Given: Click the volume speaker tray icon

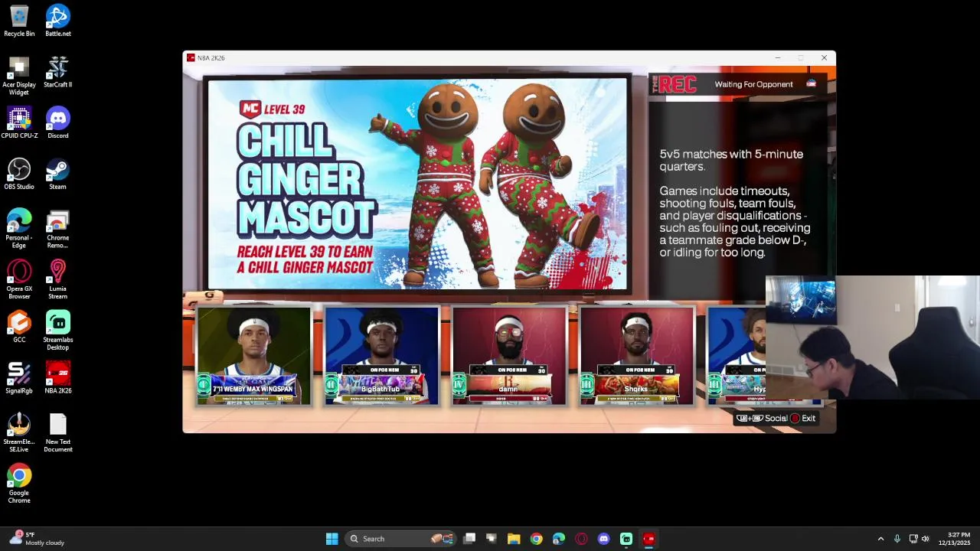Looking at the screenshot, I should [x=925, y=539].
